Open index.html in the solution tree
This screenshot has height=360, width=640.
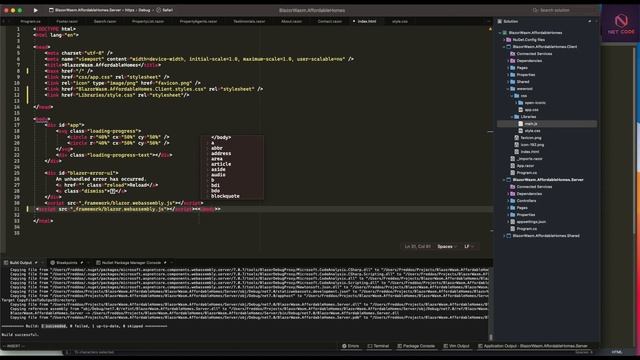coord(529,152)
